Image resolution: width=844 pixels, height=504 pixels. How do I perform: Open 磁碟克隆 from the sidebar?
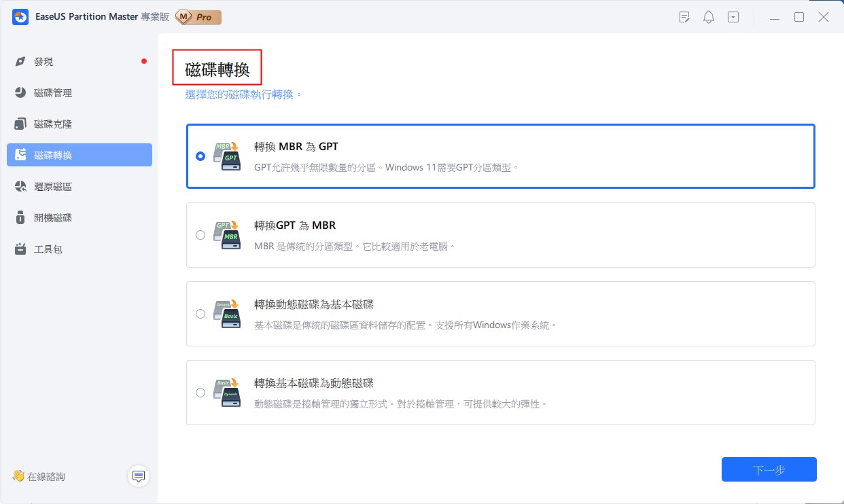(x=53, y=124)
